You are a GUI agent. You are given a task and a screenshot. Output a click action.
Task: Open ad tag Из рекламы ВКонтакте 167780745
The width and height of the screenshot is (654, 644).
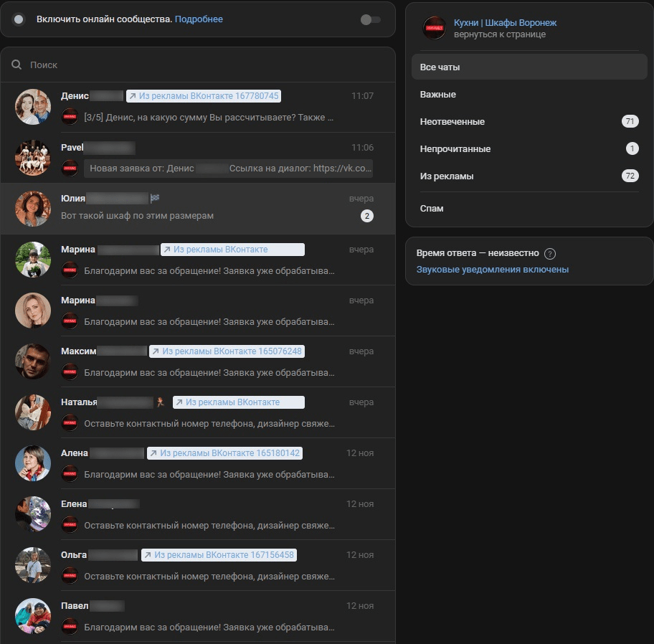tap(204, 96)
